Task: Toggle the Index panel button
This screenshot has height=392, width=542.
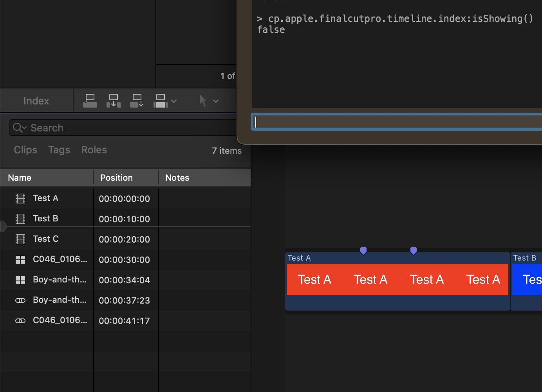Action: click(36, 101)
